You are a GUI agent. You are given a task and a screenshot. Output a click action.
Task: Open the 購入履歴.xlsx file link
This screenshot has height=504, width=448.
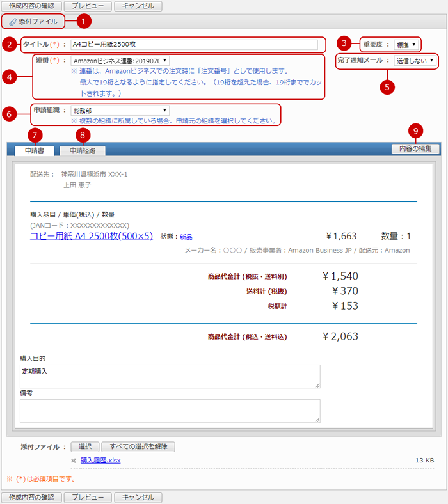tap(100, 461)
